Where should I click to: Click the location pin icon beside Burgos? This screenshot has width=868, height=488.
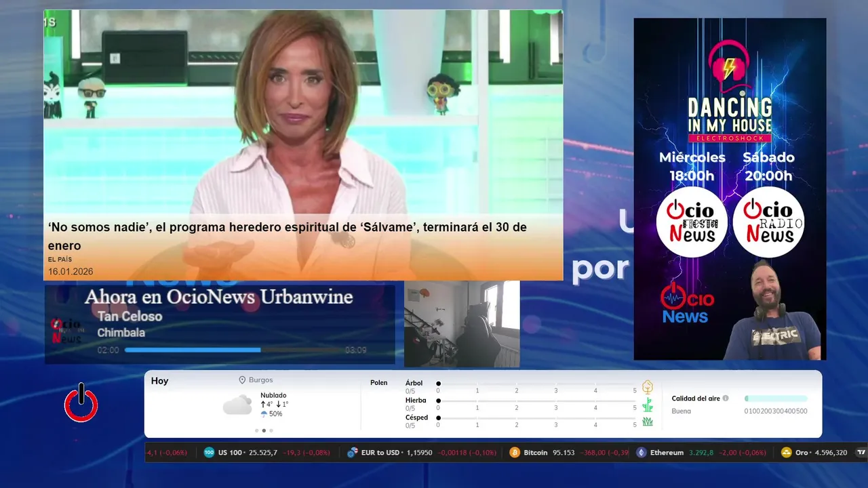pyautogui.click(x=242, y=380)
